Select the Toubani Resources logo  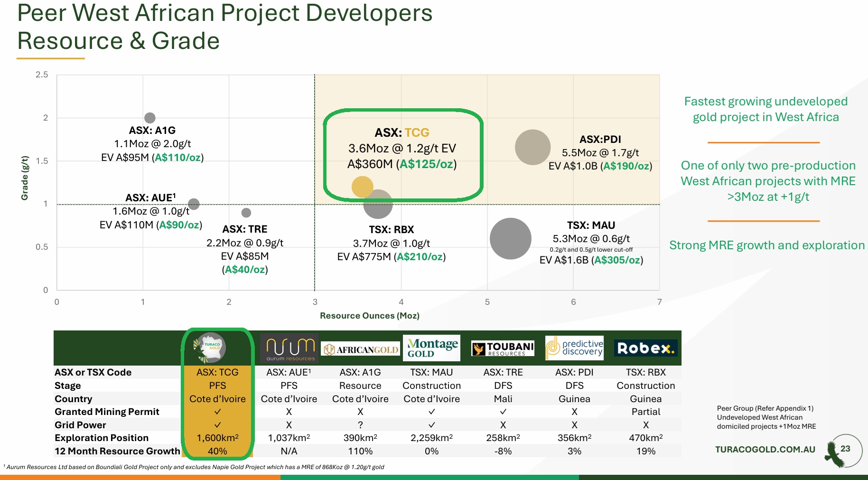tap(503, 348)
